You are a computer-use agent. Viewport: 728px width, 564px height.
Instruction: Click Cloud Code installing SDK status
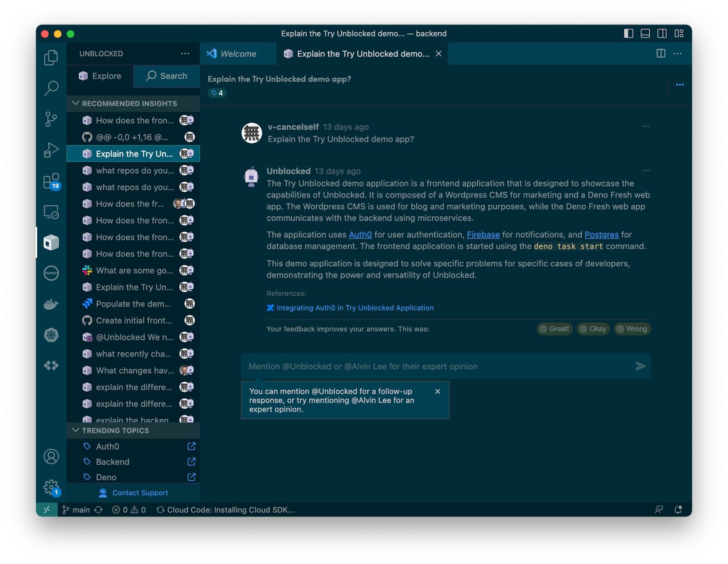[225, 510]
